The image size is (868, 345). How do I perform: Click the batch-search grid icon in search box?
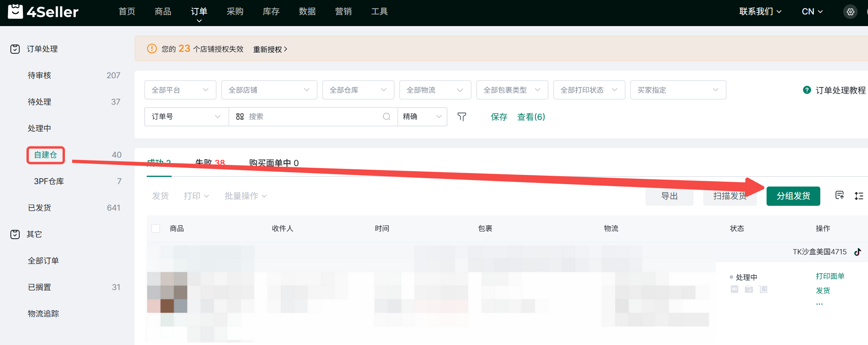coord(240,117)
